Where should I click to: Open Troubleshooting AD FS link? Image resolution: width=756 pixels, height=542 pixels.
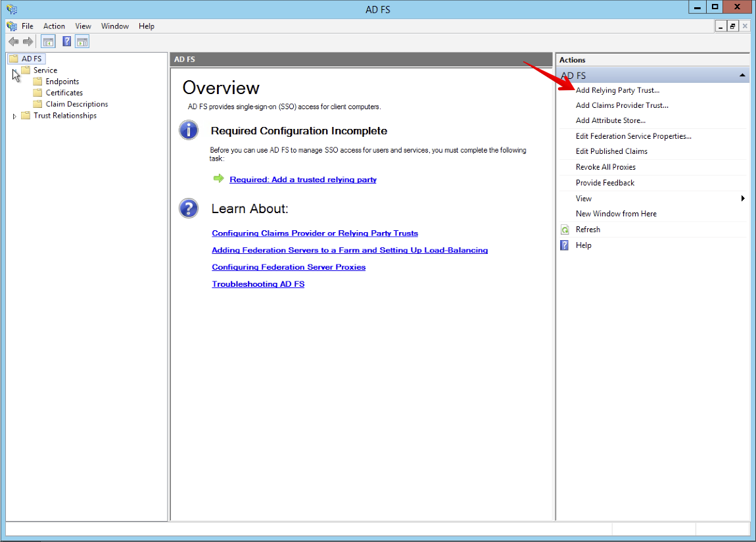pyautogui.click(x=258, y=284)
